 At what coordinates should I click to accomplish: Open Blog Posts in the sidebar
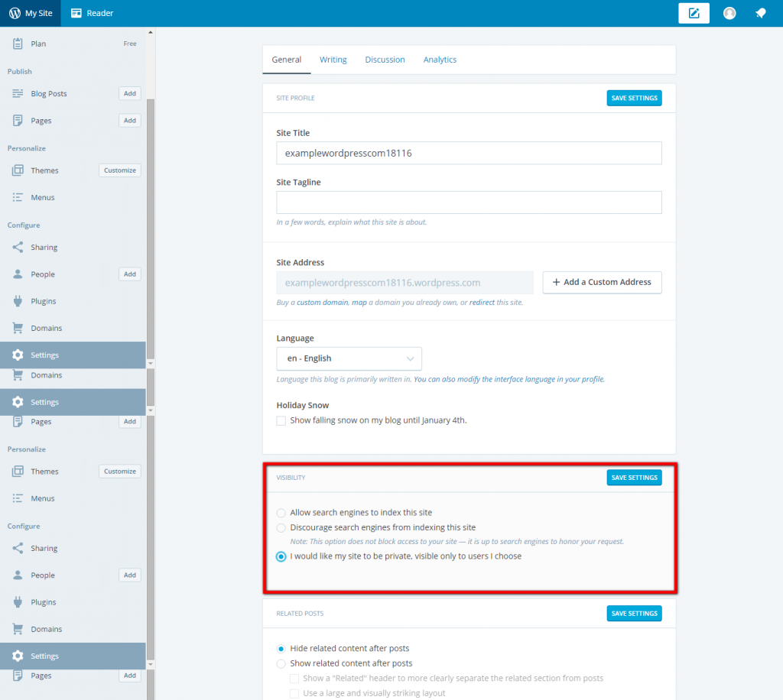point(50,92)
